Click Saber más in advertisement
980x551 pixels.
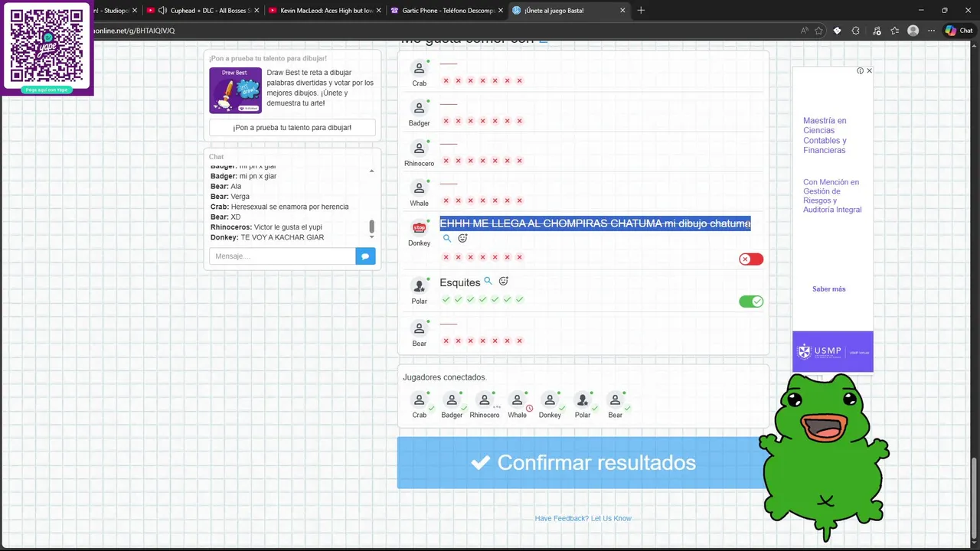(828, 289)
